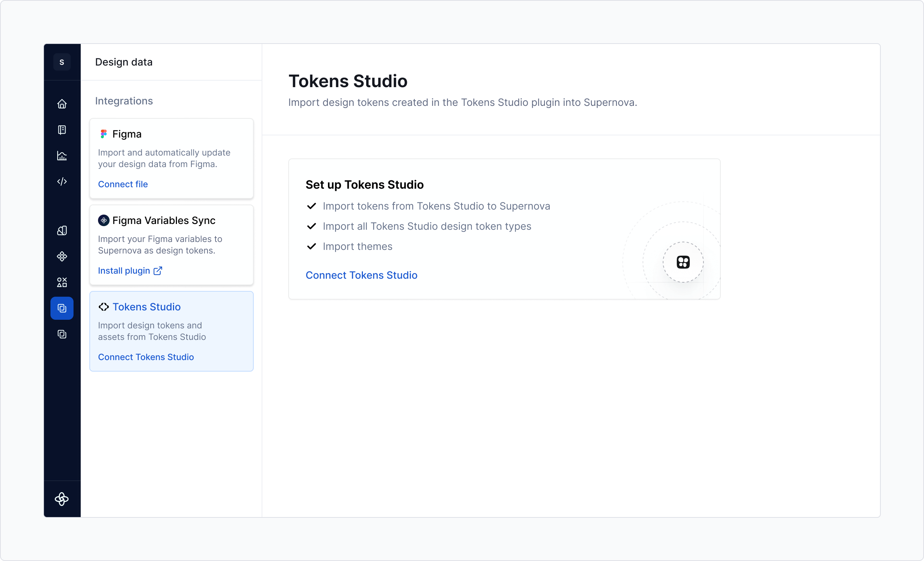The width and height of the screenshot is (924, 561).
Task: Click the S workspace avatar at top
Action: point(62,62)
